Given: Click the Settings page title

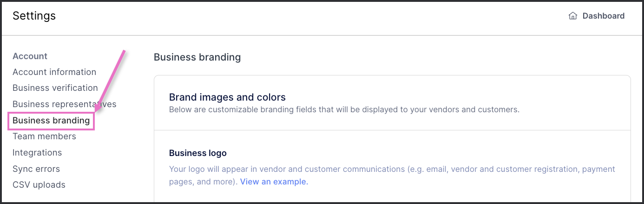Looking at the screenshot, I should coord(34,16).
